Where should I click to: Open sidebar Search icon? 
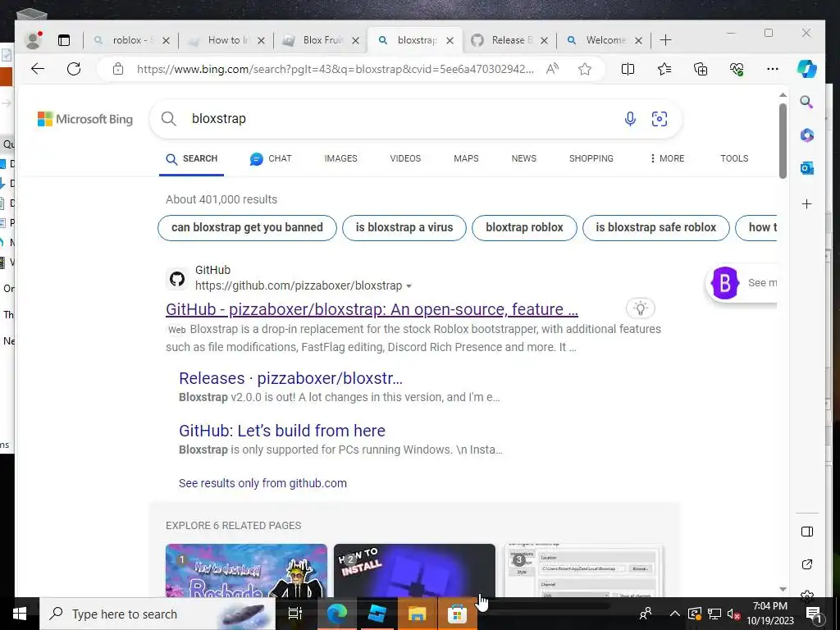[x=806, y=102]
